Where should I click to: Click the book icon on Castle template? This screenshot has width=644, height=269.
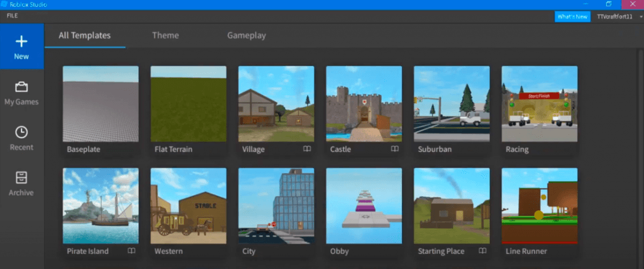(x=395, y=149)
